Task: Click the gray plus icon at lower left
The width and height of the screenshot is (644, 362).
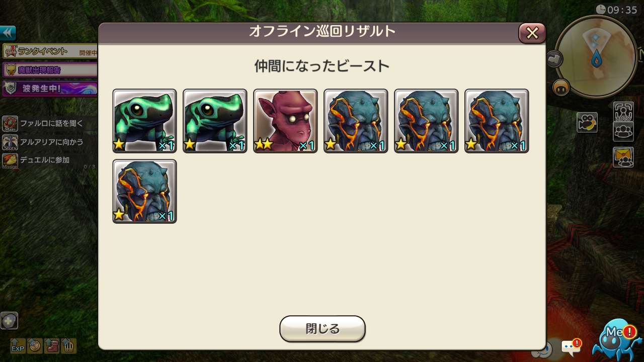Action: [9, 321]
